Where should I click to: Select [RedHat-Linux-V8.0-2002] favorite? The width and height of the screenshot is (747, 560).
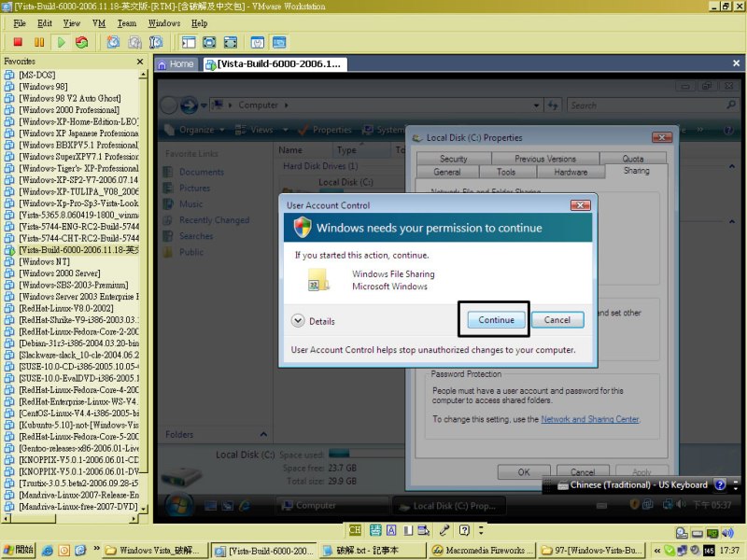pyautogui.click(x=65, y=309)
